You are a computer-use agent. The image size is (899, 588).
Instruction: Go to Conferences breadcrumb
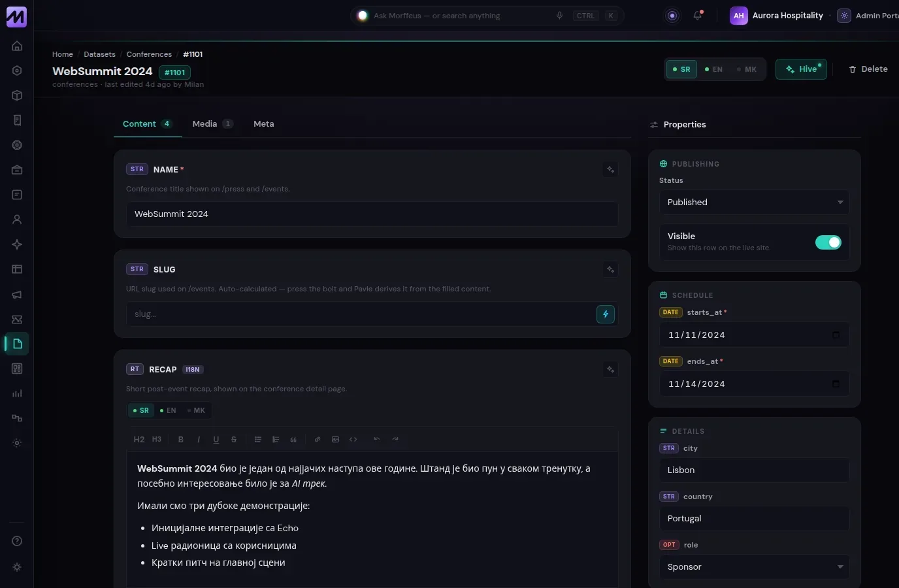(149, 54)
